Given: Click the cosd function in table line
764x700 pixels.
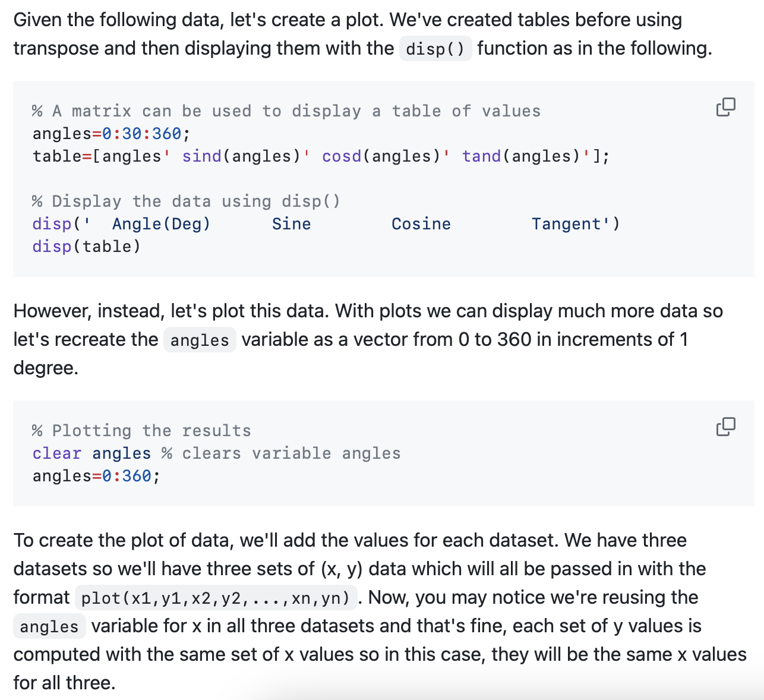Looking at the screenshot, I should pos(342,156).
